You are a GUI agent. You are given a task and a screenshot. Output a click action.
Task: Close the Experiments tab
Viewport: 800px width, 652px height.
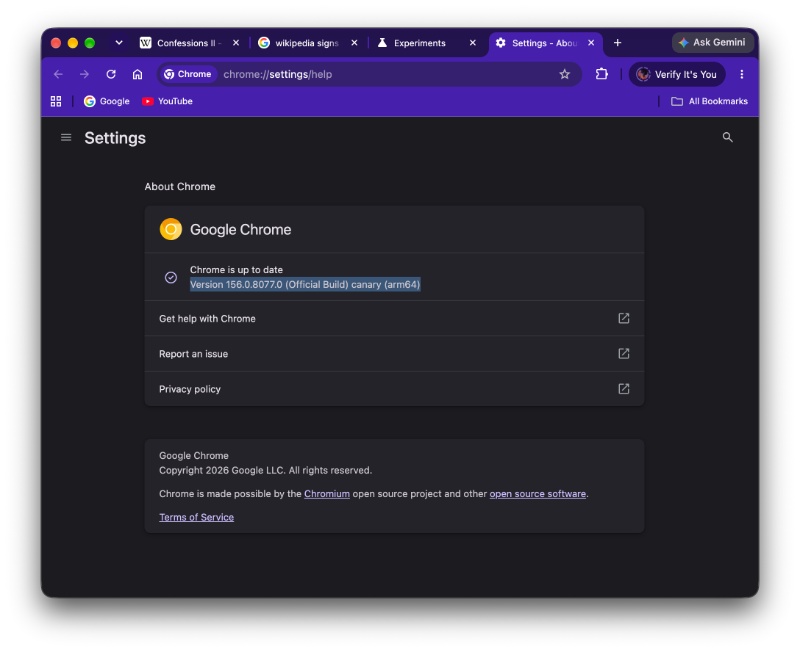472,43
